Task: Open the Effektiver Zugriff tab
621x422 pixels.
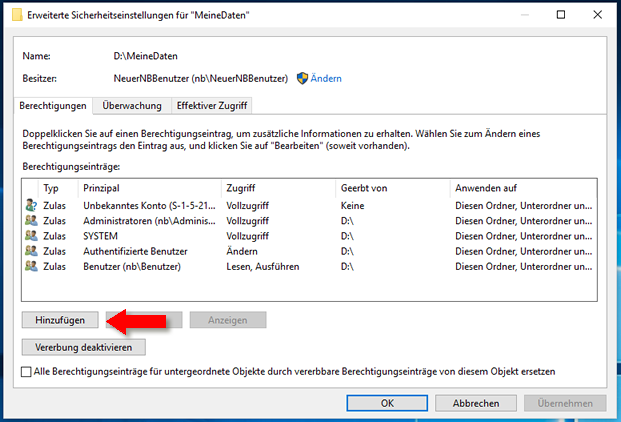Action: click(x=211, y=105)
